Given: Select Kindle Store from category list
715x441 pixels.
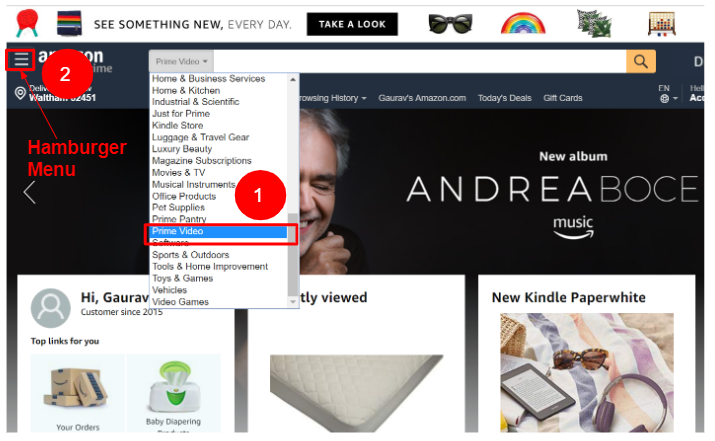Looking at the screenshot, I should click(x=177, y=125).
